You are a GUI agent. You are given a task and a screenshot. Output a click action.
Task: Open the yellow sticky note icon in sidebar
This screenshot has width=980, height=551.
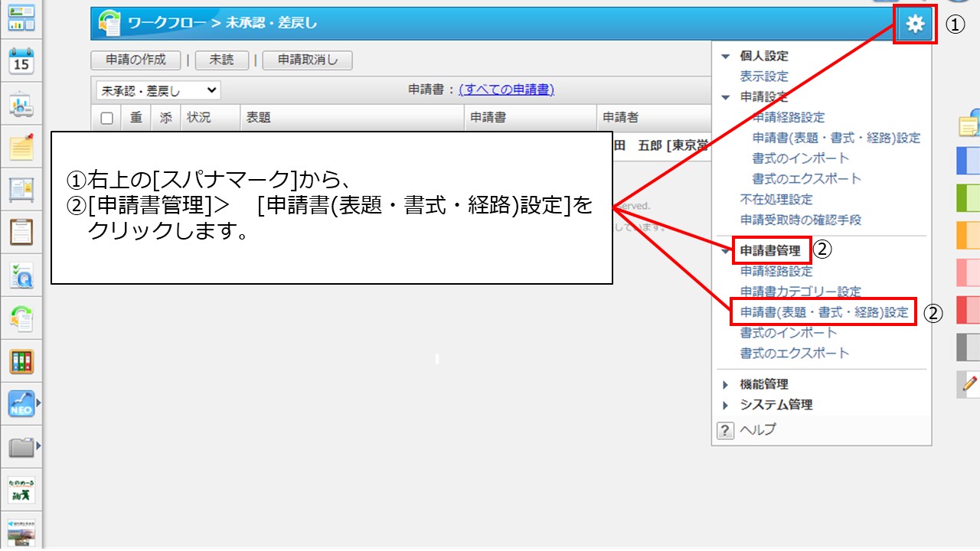click(21, 146)
